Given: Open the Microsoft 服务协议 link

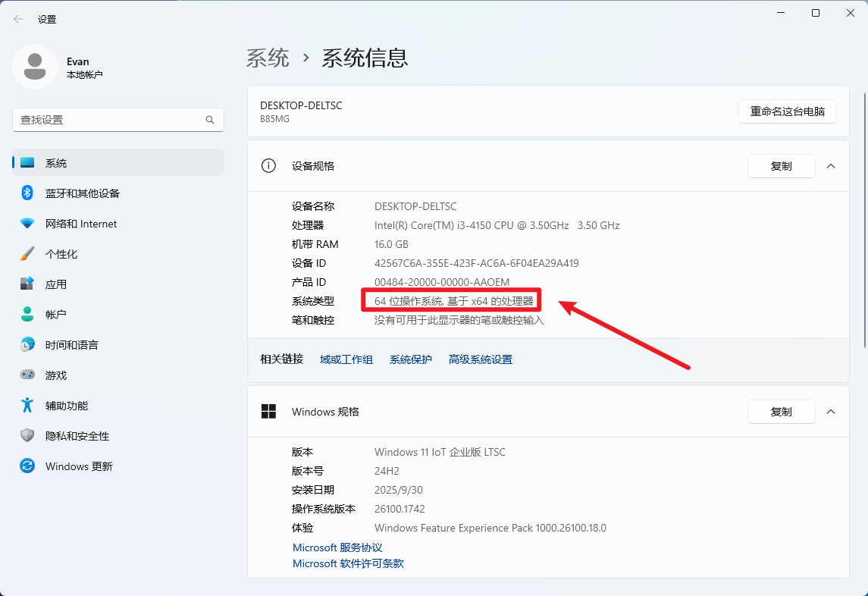Looking at the screenshot, I should pos(337,547).
